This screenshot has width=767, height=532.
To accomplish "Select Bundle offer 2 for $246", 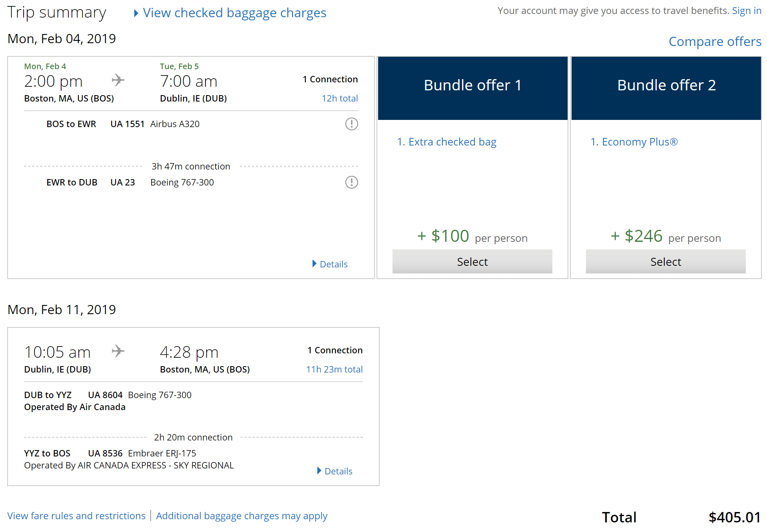I will point(665,262).
